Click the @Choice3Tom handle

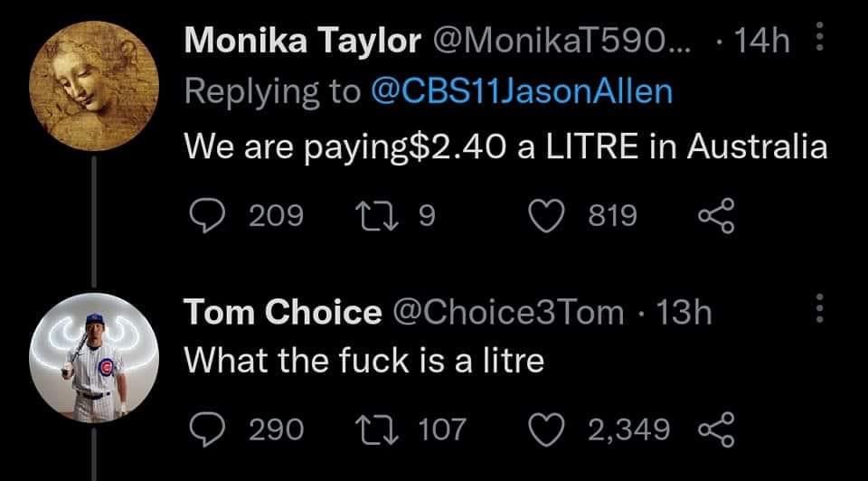[506, 312]
